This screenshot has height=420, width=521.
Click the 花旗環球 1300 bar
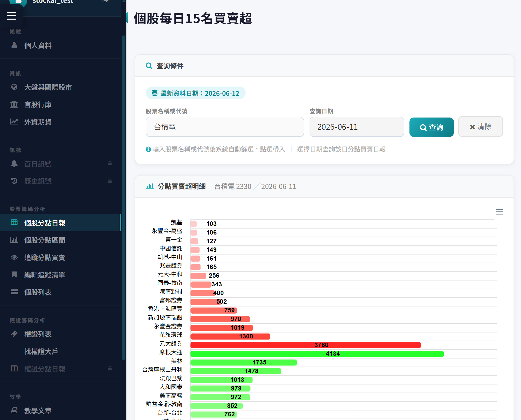click(230, 336)
